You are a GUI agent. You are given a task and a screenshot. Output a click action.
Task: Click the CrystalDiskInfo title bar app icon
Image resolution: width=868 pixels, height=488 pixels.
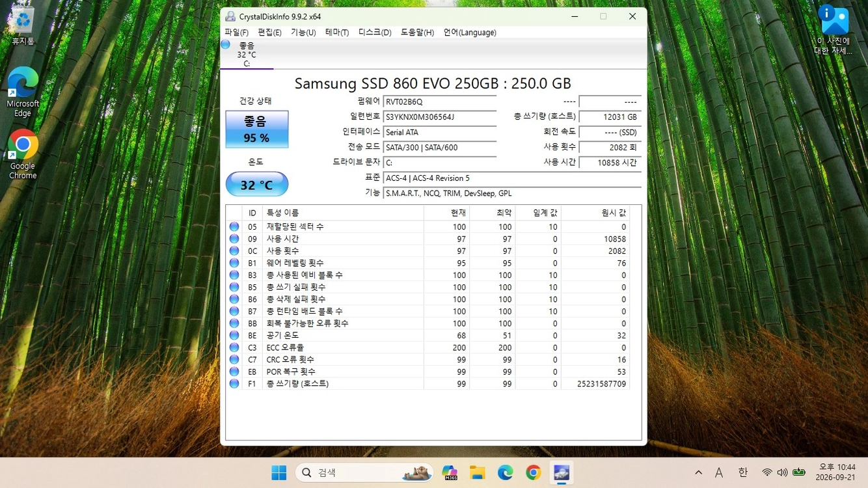pyautogui.click(x=230, y=16)
